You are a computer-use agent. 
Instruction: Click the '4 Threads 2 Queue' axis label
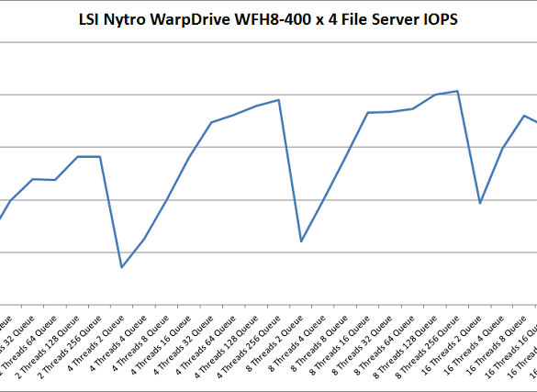coord(95,343)
